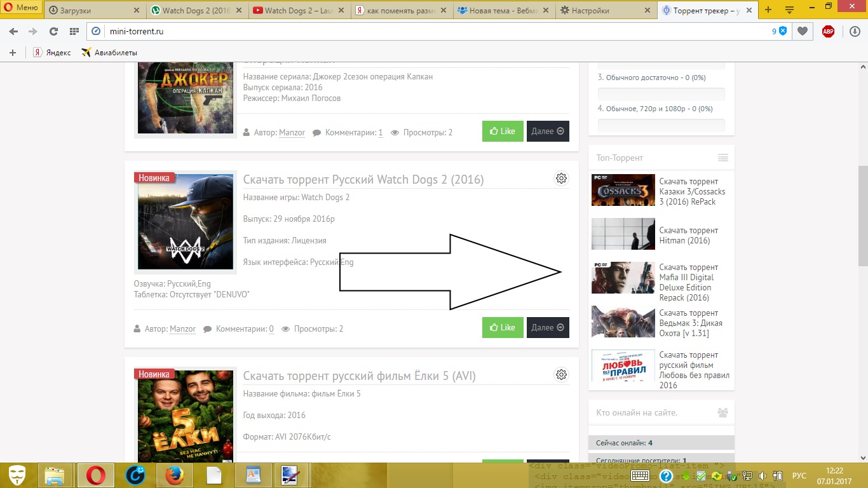Click Далее on the Watch Dogs 2 post
The image size is (868, 488).
point(548,327)
